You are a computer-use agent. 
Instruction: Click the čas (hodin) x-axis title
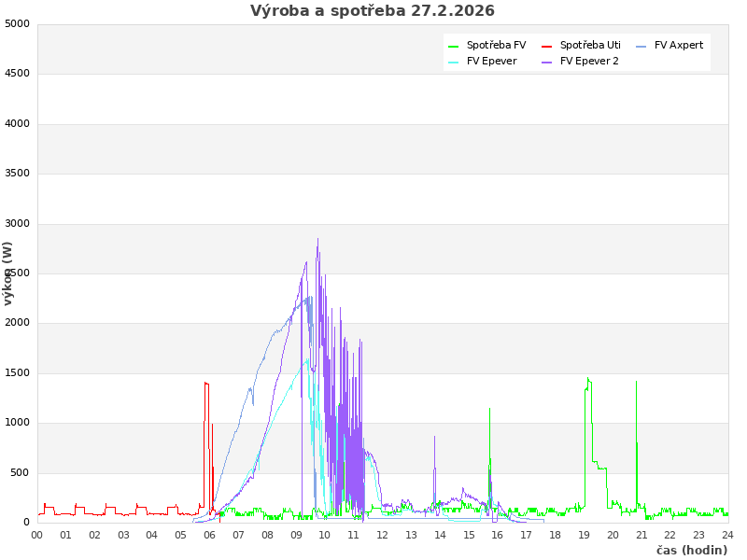coord(691,550)
